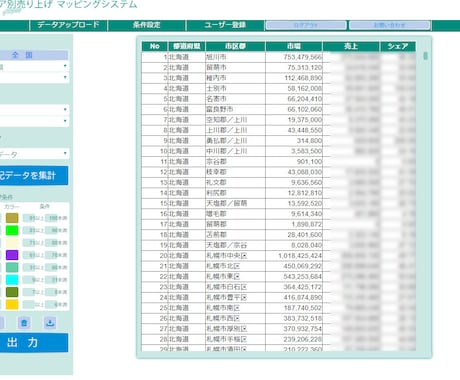460x380 pixels.
Task: Select the 天塩郡／留萌 cell
Action: coord(235,203)
